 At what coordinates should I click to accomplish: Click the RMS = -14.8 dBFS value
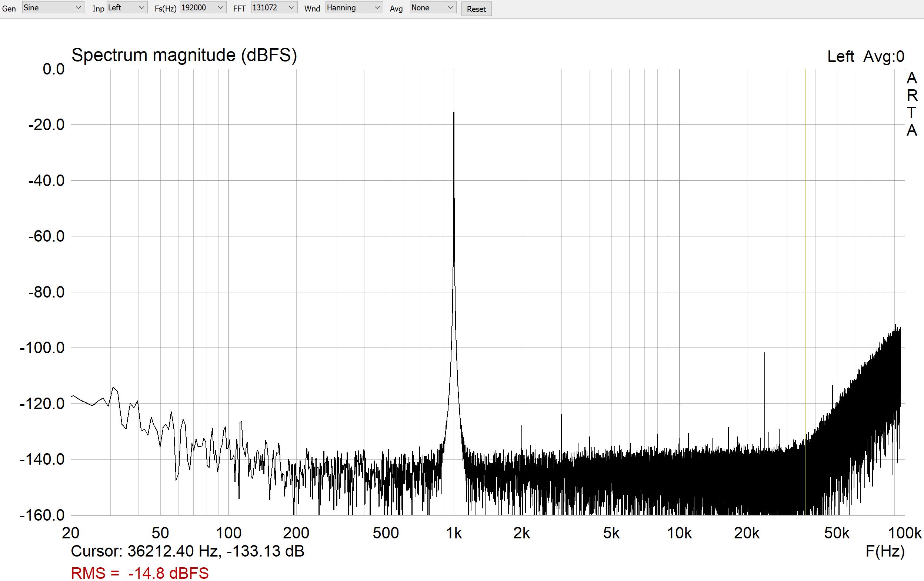[x=140, y=573]
